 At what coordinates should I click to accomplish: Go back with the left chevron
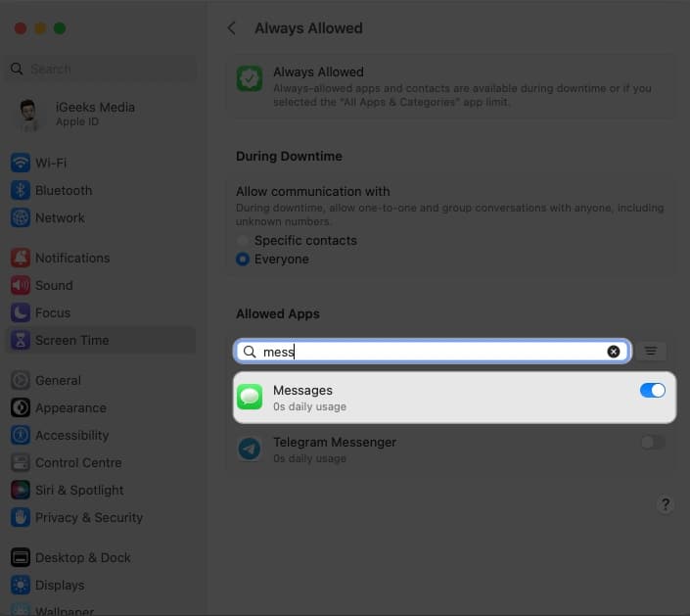pyautogui.click(x=231, y=28)
